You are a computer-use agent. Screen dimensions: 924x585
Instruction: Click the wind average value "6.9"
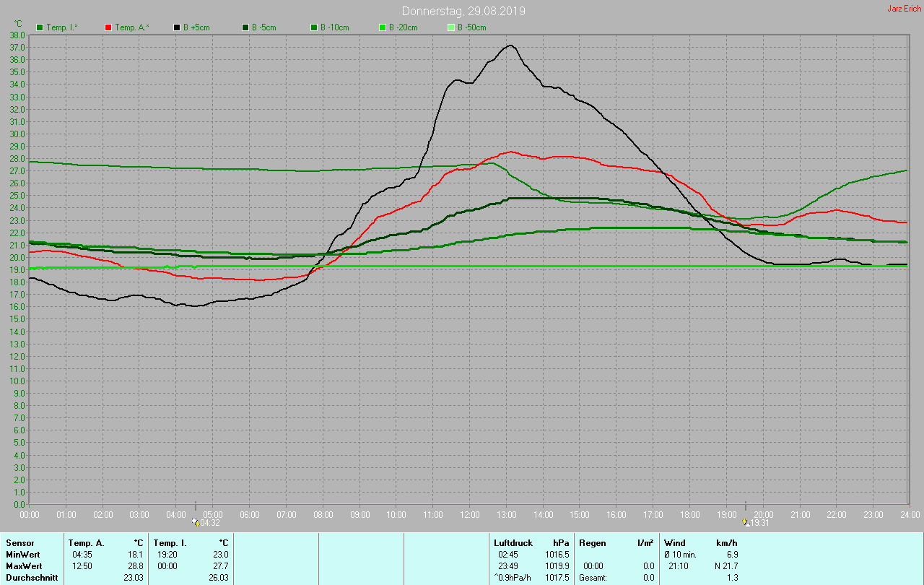tap(732, 555)
